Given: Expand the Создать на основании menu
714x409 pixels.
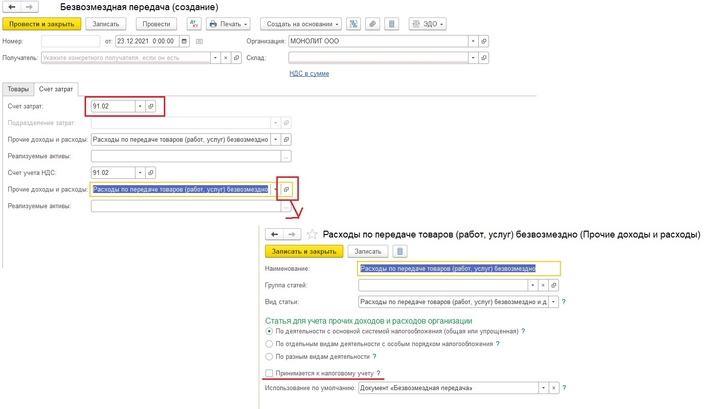Looking at the screenshot, I should (x=301, y=24).
